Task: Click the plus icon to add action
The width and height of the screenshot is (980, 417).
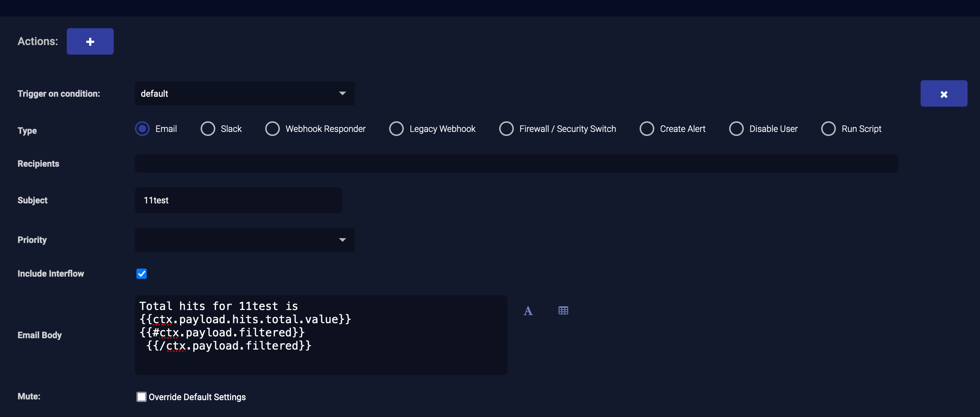Action: coord(90,41)
